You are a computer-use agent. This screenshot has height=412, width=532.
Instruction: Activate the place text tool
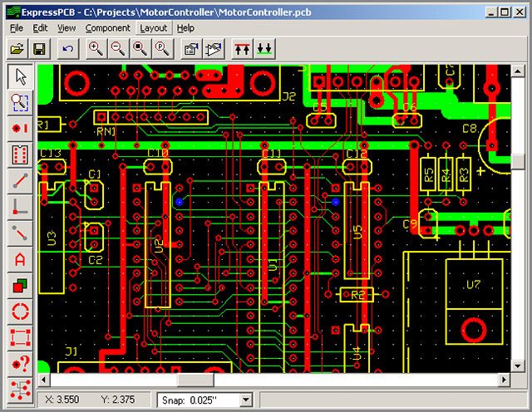pos(20,260)
